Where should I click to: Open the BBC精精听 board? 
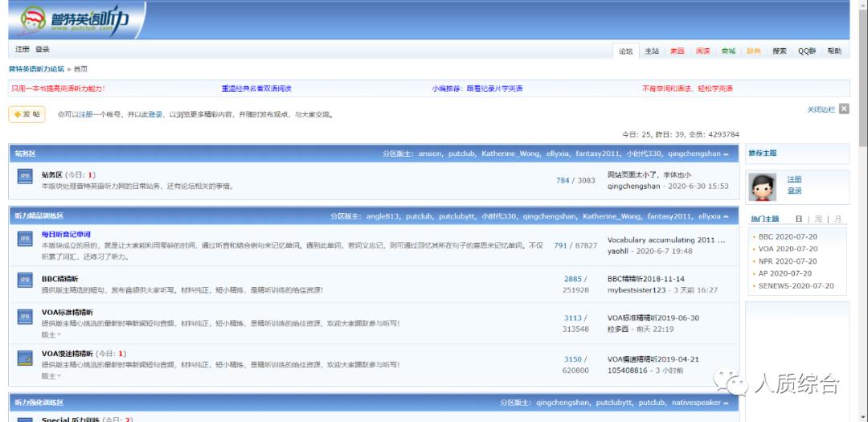pos(59,279)
